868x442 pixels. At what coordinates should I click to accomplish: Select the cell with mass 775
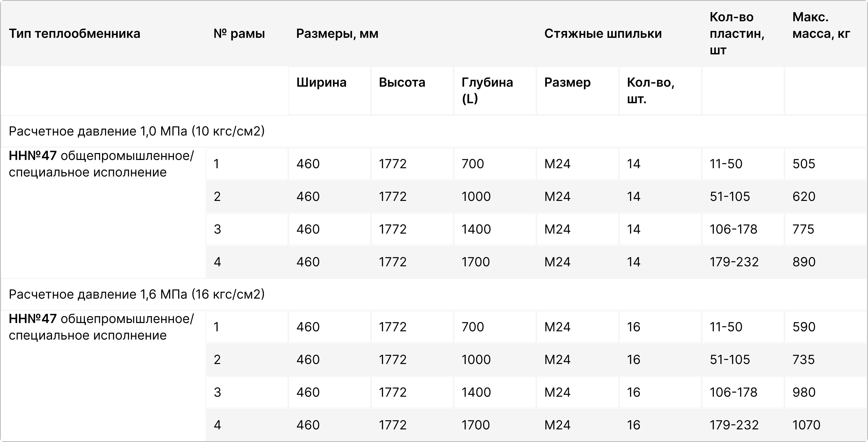click(x=803, y=229)
